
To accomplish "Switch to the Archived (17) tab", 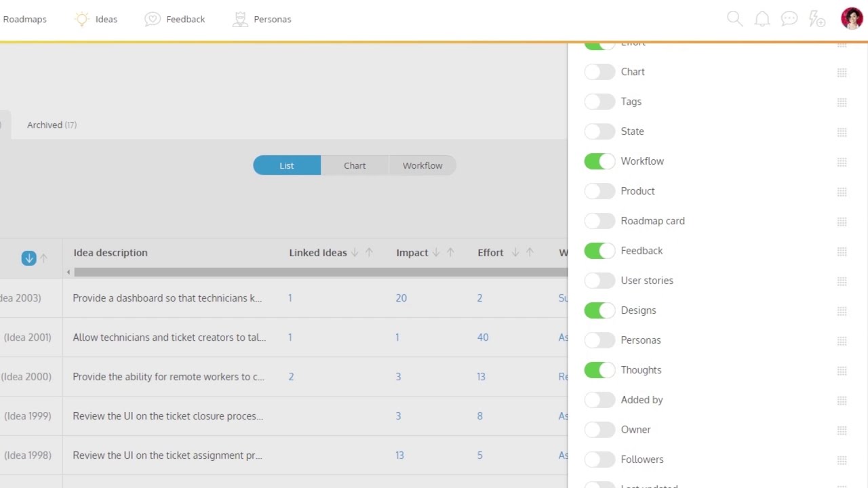I will (52, 125).
